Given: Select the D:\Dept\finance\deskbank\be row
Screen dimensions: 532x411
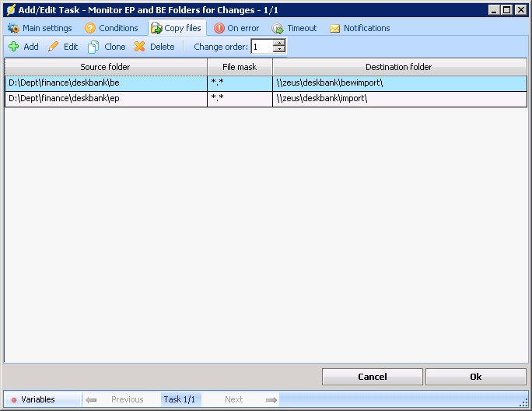Looking at the screenshot, I should pos(106,83).
